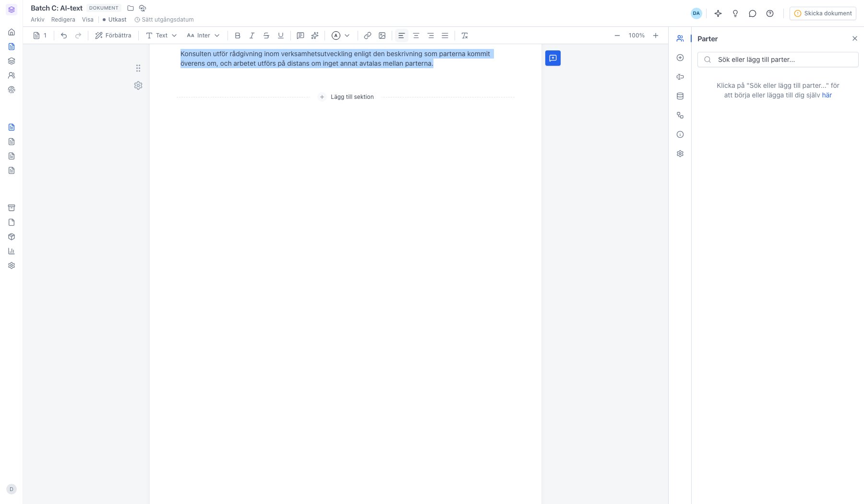Image resolution: width=864 pixels, height=504 pixels.
Task: Open the folder icon next to title
Action: click(131, 8)
